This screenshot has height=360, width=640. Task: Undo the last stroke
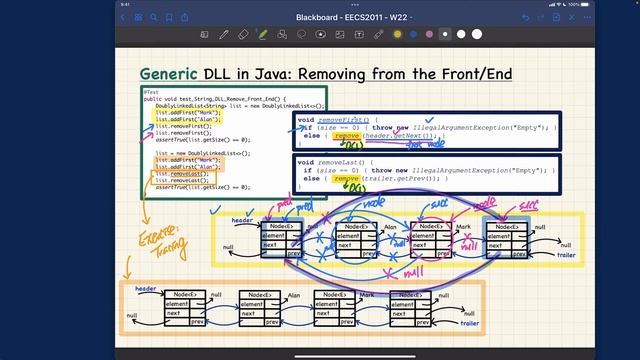(526, 18)
